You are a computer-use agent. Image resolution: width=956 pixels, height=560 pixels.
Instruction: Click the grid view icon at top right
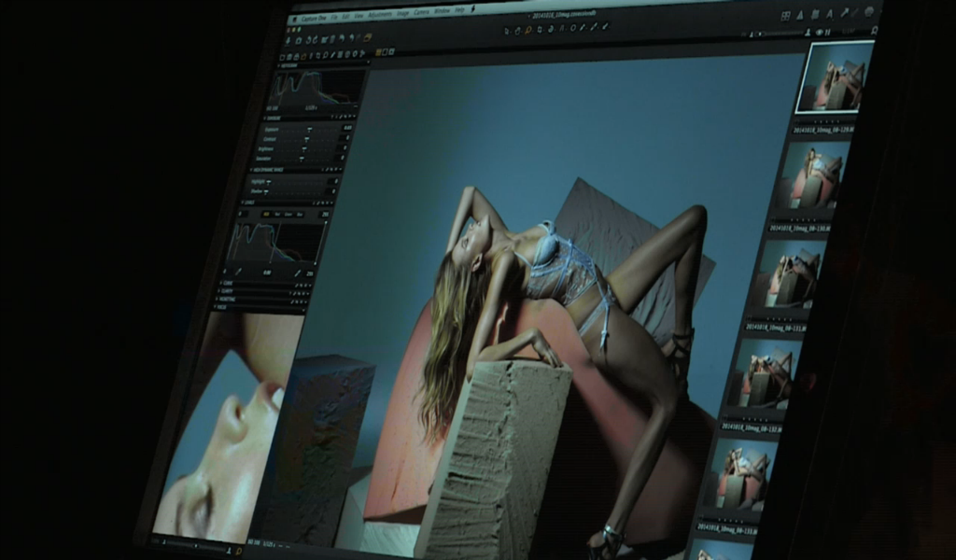786,16
